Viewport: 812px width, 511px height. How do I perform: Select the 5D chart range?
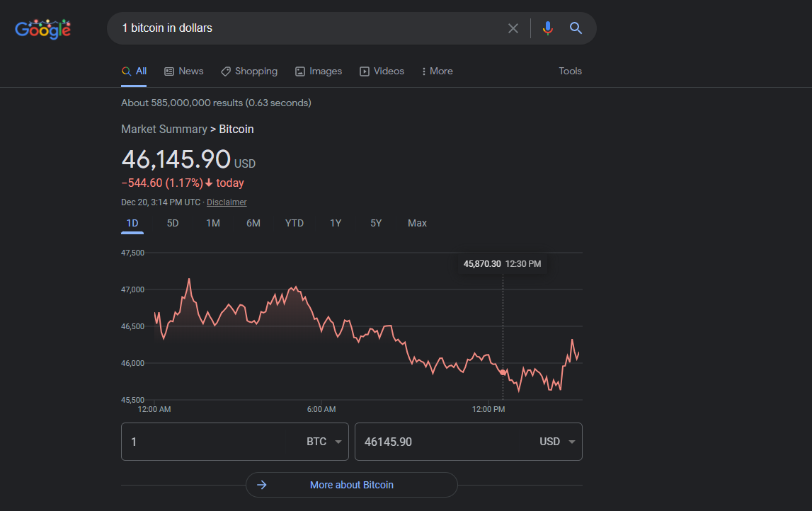173,223
